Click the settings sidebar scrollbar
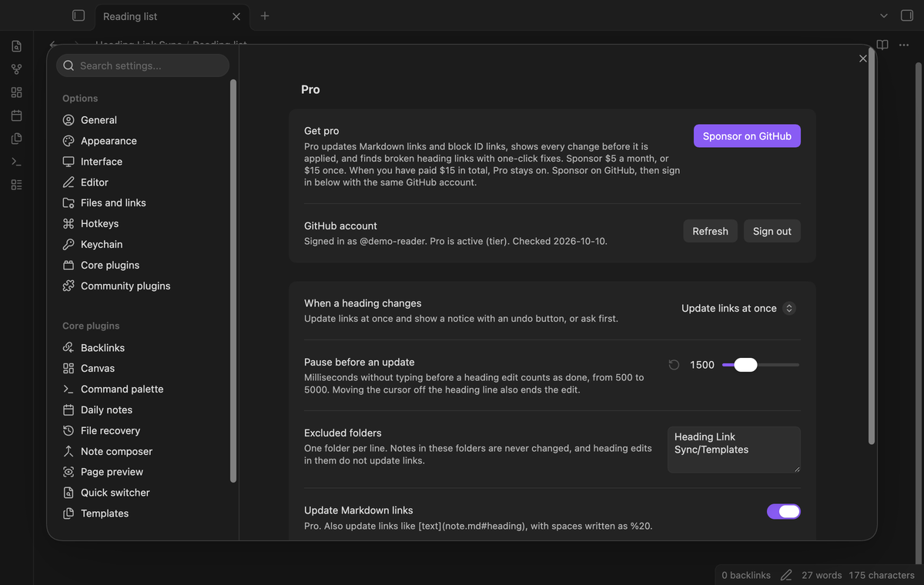Screen dimensions: 924x585 tap(233, 281)
